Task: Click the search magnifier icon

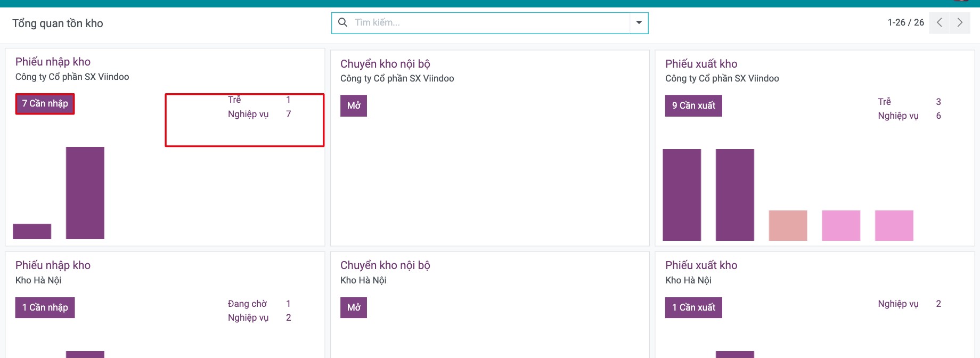Action: [x=343, y=22]
